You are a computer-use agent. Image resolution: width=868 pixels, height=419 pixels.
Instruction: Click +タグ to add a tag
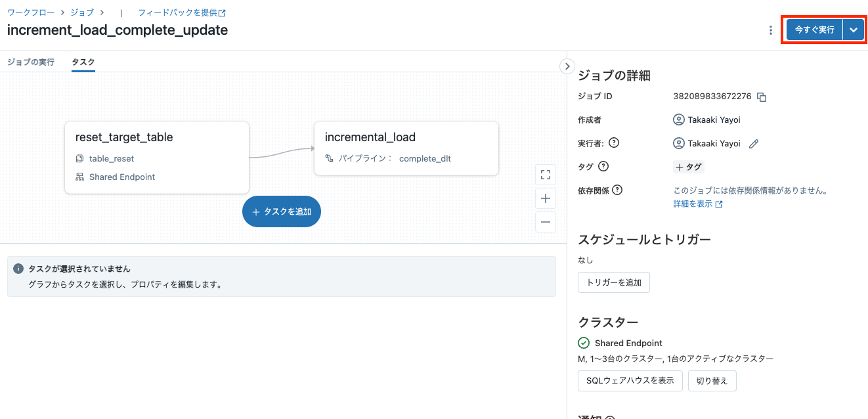click(x=688, y=166)
